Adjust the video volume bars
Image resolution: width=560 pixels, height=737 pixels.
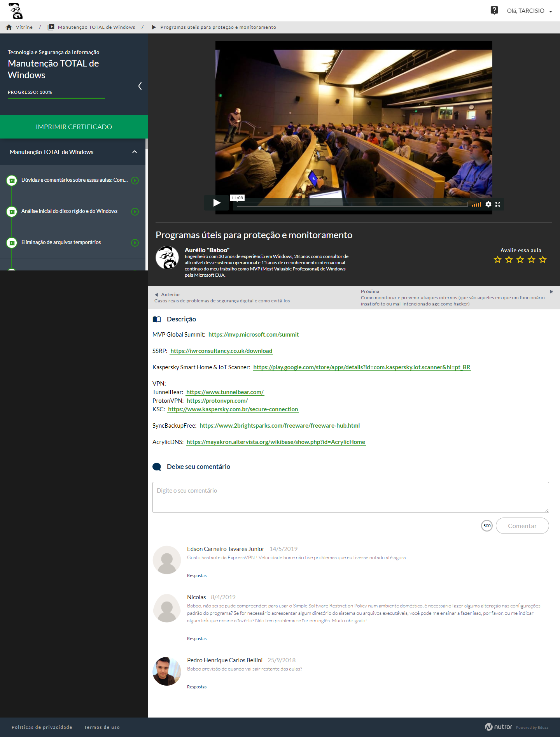pyautogui.click(x=476, y=204)
